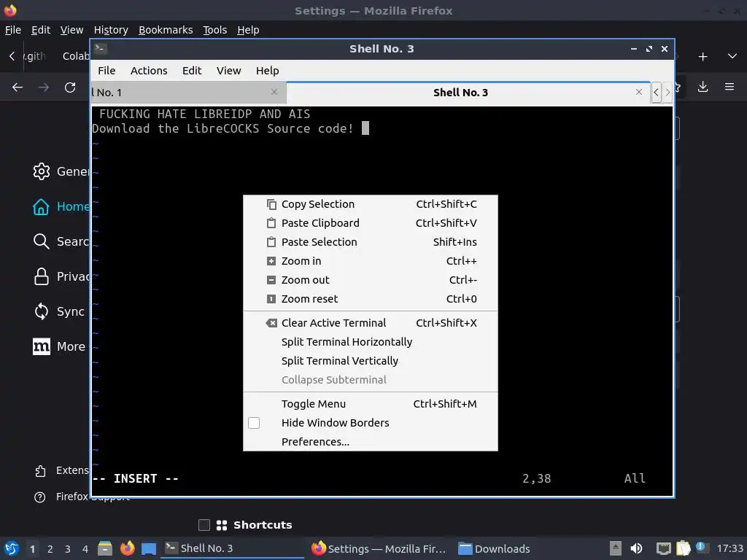Image resolution: width=747 pixels, height=560 pixels.
Task: Close the Shell No. 3 tab
Action: coord(639,92)
